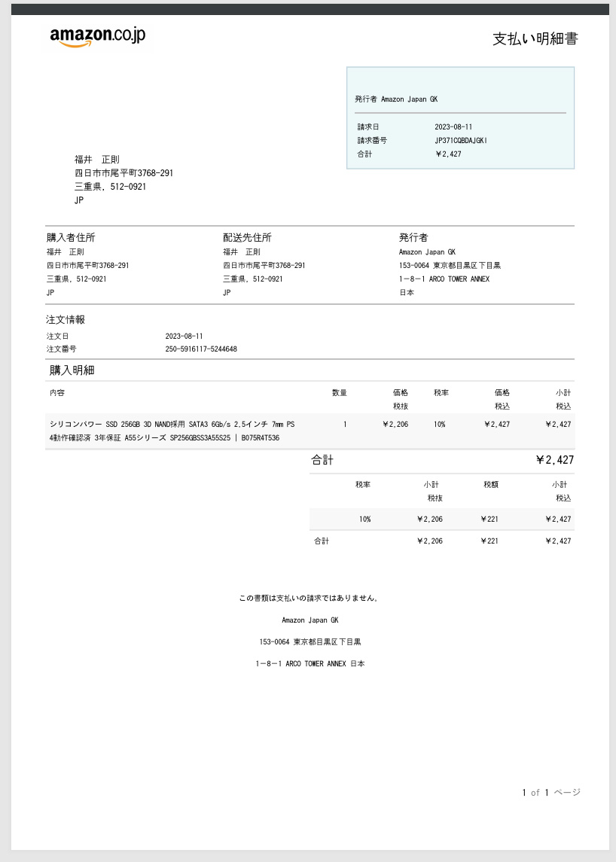Screen dimensions: 616x862
Task: Click the 発行者 Amazon Japan GK box header
Action: pyautogui.click(x=396, y=99)
